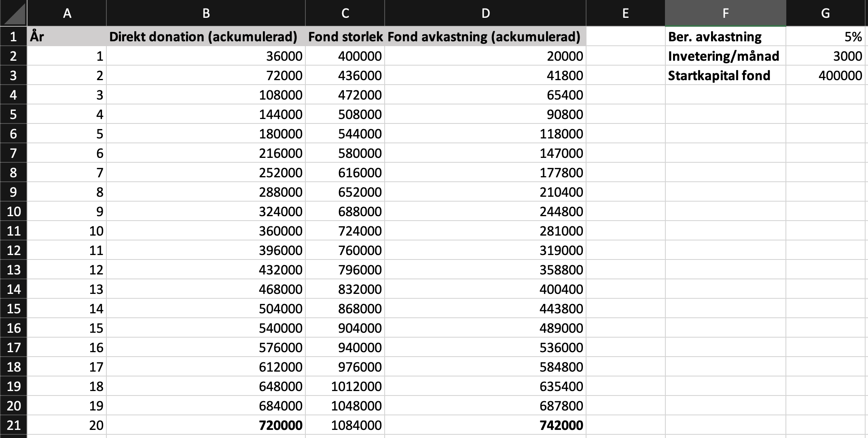Viewport: 868px width, 438px height.
Task: Click row 11 header
Action: pos(13,231)
